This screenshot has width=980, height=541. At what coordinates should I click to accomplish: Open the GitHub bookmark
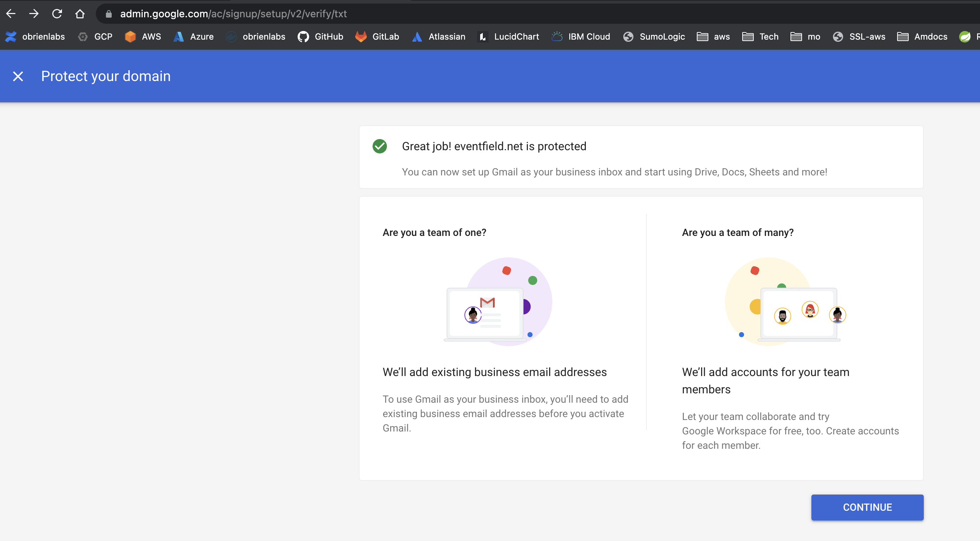pyautogui.click(x=320, y=36)
